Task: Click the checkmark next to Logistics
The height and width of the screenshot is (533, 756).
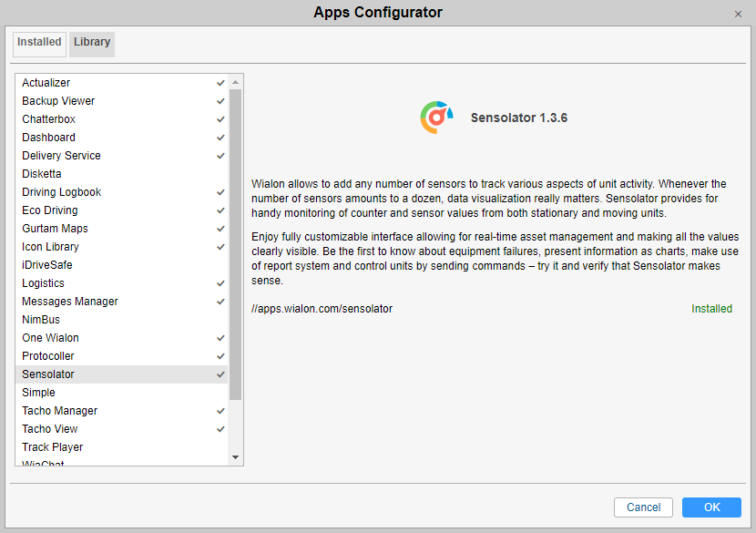Action: click(x=220, y=283)
